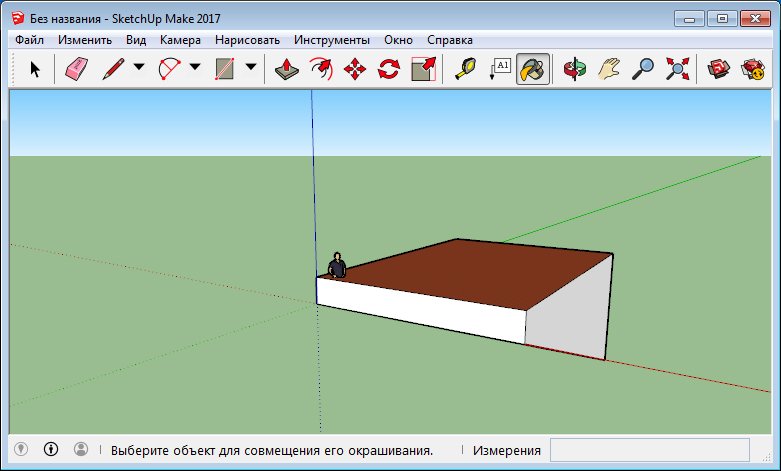Activate the Rotate tool
This screenshot has height=471, width=781.
tap(389, 68)
